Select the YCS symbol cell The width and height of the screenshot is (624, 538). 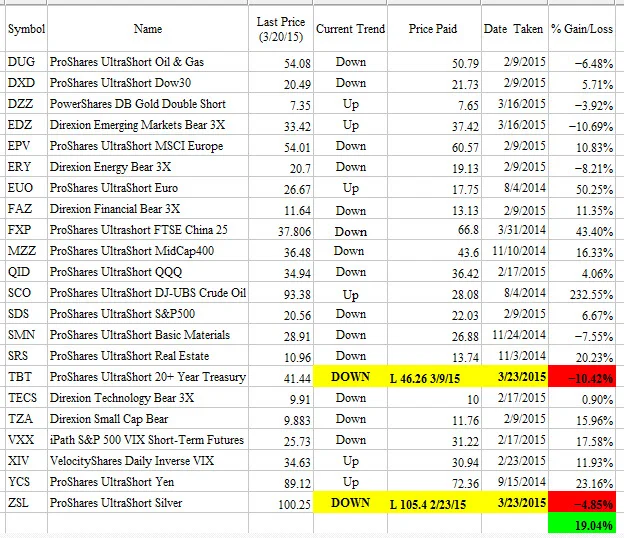[x=26, y=482]
